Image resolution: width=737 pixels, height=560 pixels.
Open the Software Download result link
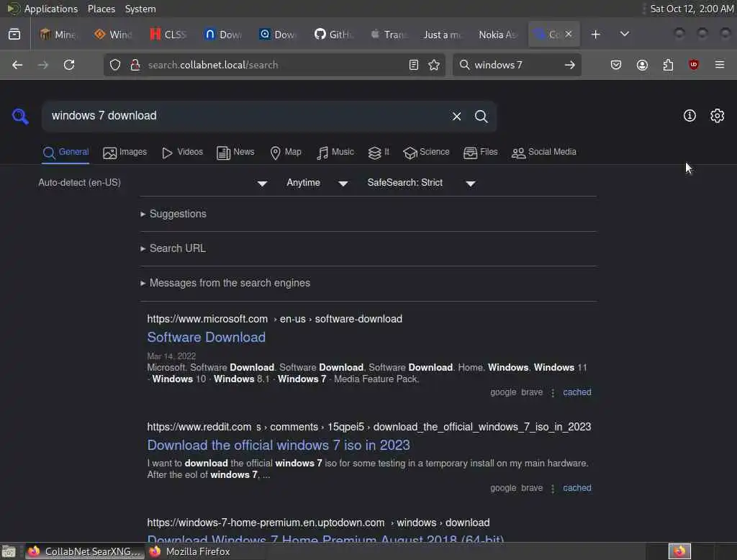[x=207, y=337]
